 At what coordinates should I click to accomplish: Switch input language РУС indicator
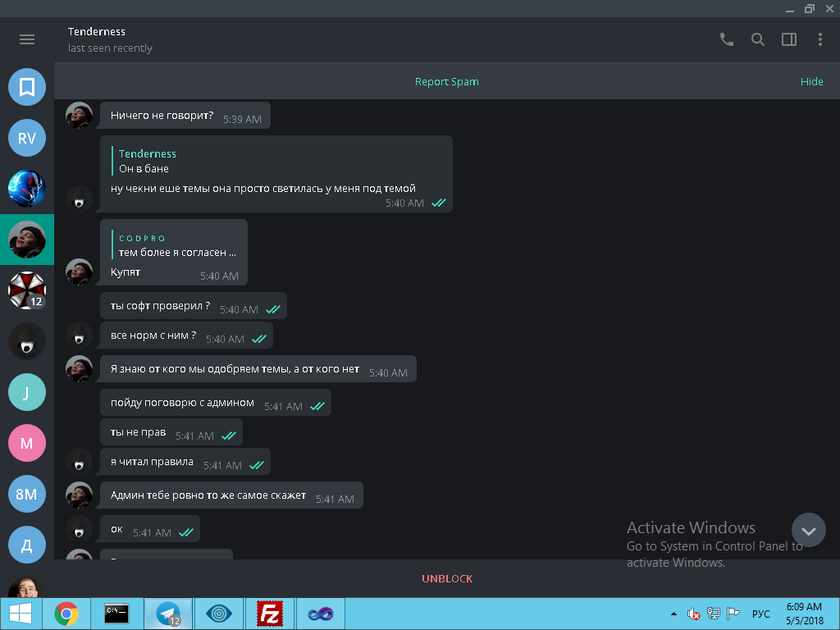tap(760, 614)
